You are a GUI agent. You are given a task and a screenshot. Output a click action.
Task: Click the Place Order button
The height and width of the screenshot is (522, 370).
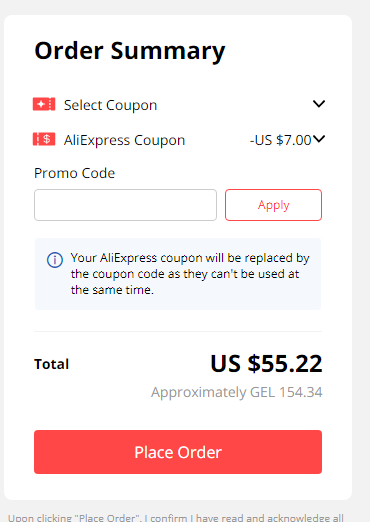(x=178, y=452)
